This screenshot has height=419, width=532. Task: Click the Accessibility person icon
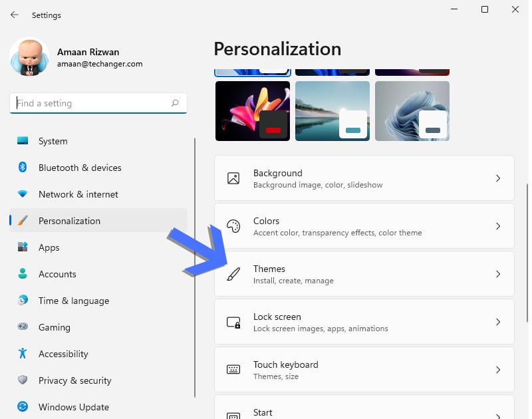point(23,354)
